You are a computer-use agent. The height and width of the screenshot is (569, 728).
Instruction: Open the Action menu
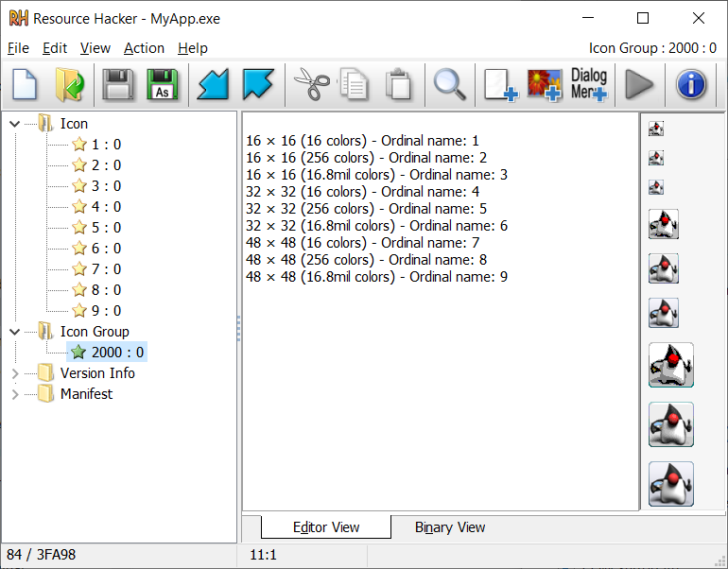click(144, 48)
